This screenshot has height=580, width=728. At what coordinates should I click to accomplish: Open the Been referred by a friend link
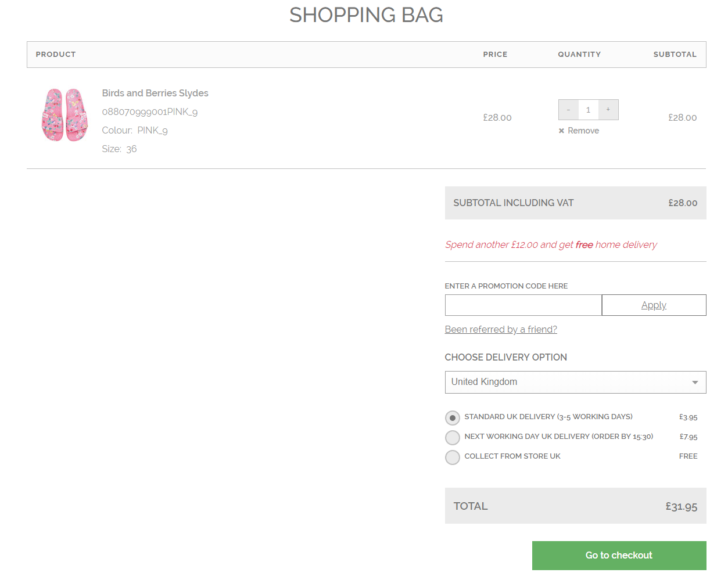501,330
